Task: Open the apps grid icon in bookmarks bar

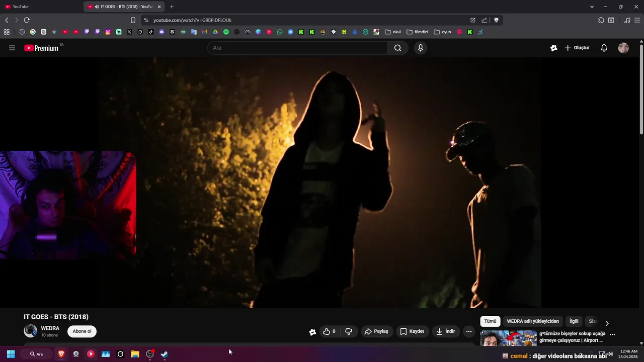Action: [7, 32]
